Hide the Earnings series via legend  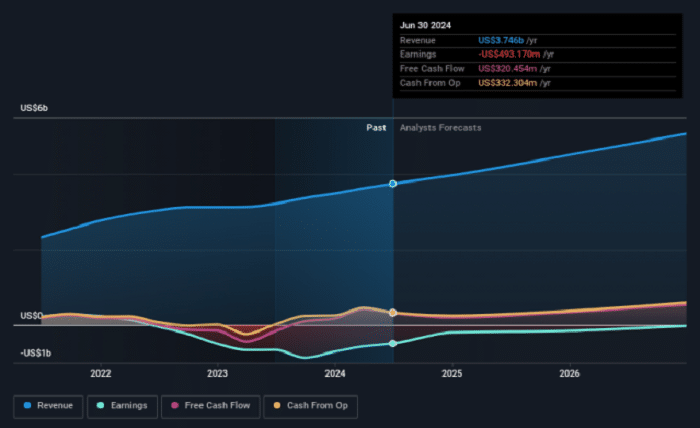[x=120, y=405]
